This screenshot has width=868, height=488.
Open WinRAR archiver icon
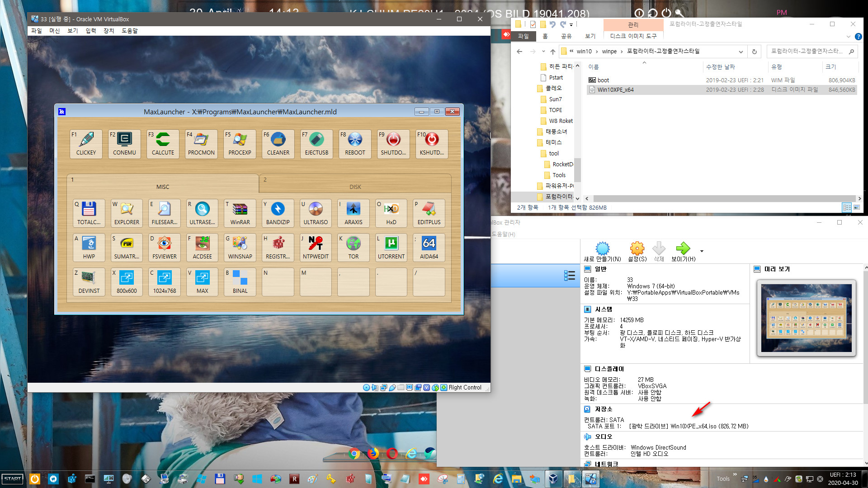point(240,213)
